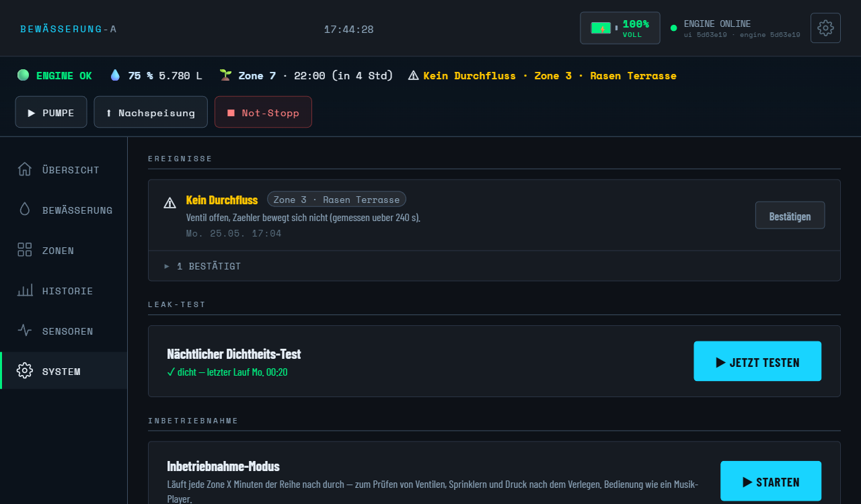Viewport: 861px width, 504px height.
Task: Show the Historie page
Action: (x=63, y=290)
